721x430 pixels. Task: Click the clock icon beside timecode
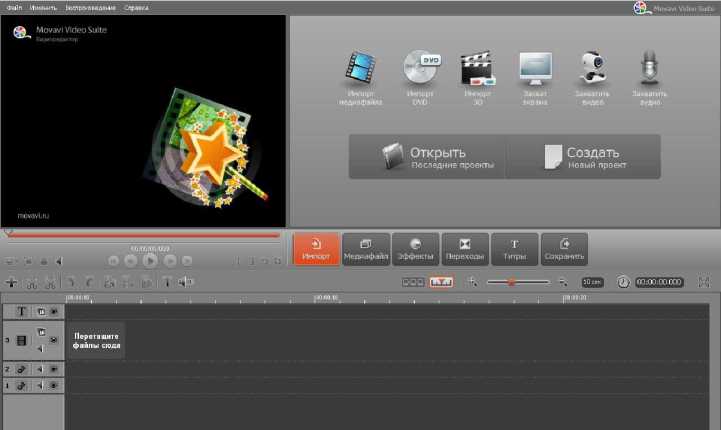[623, 282]
